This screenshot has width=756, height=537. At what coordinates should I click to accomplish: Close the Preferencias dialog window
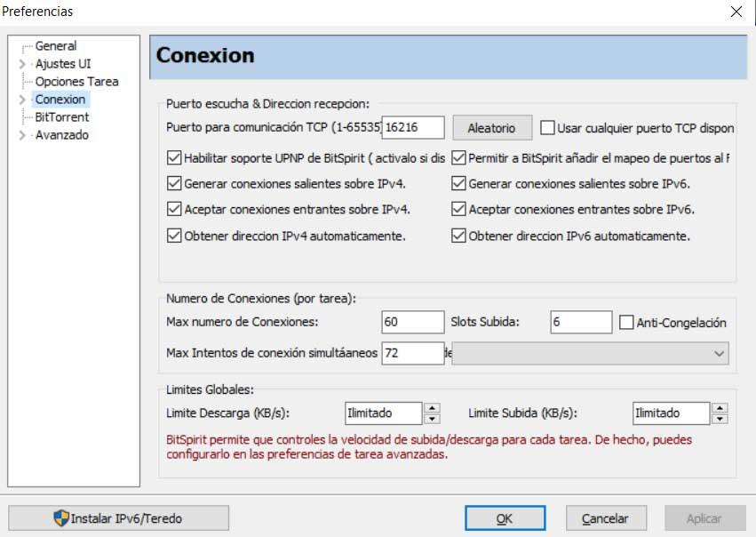736,12
